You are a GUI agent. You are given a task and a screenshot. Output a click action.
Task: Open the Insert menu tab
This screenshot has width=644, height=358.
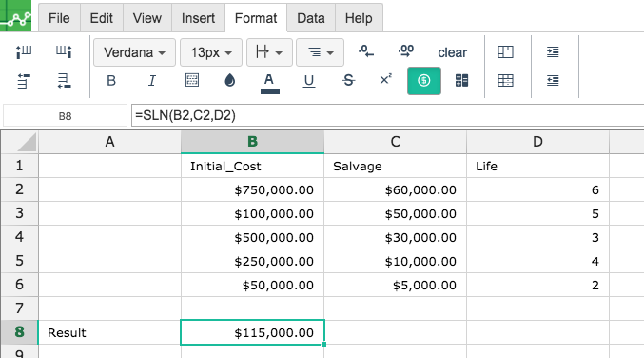198,18
